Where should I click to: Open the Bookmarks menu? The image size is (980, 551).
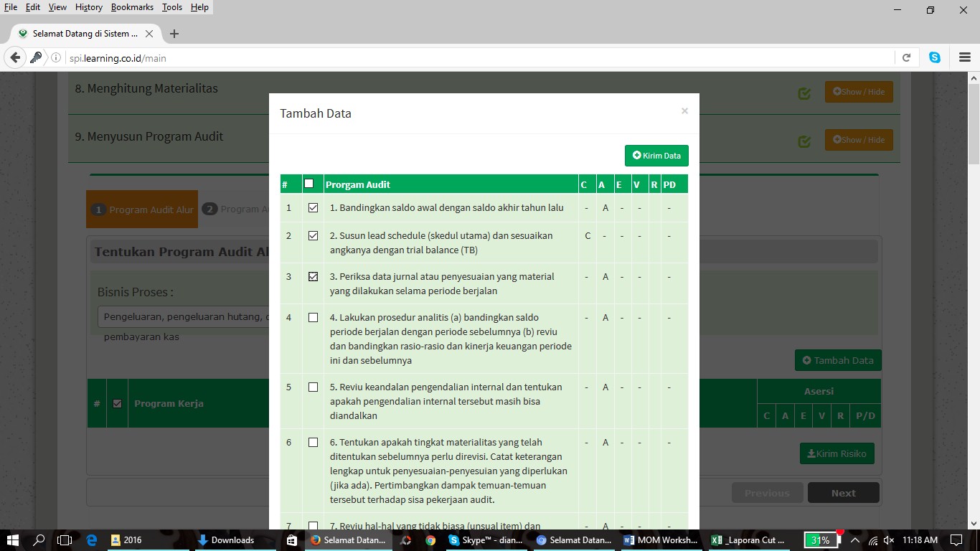[x=133, y=7]
